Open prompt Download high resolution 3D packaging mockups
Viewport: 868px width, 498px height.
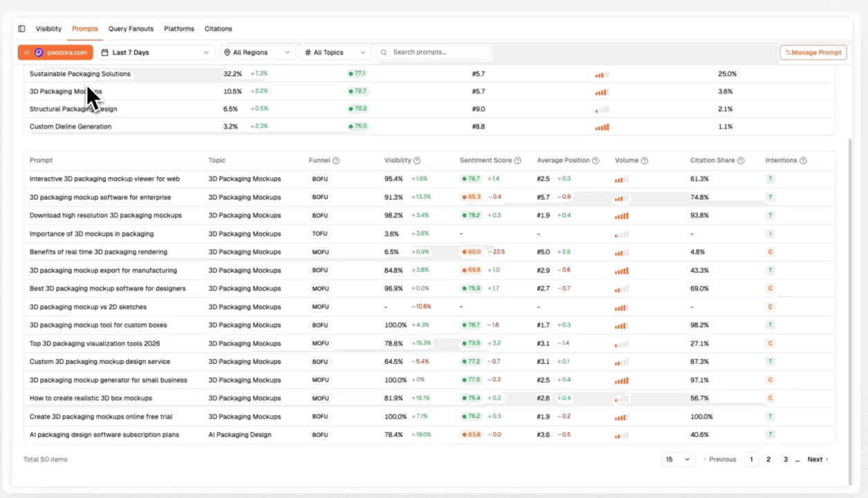pyautogui.click(x=106, y=216)
